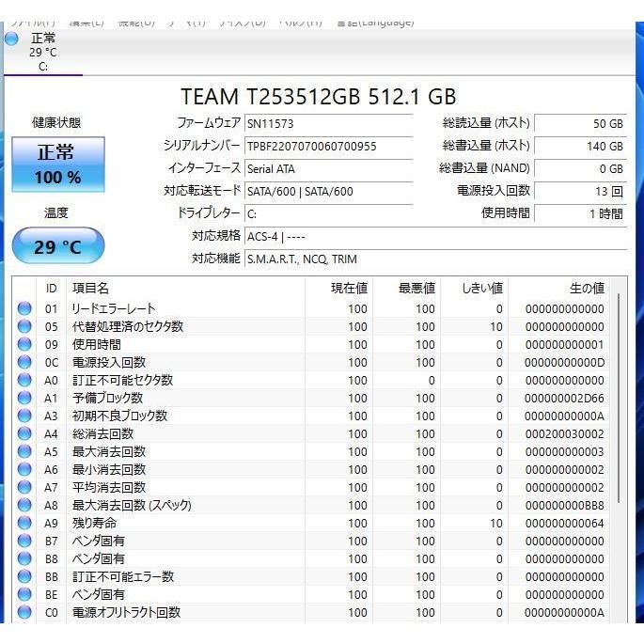
Task: Click status orb for ID B7 ベンダ固有 row
Action: (24, 541)
